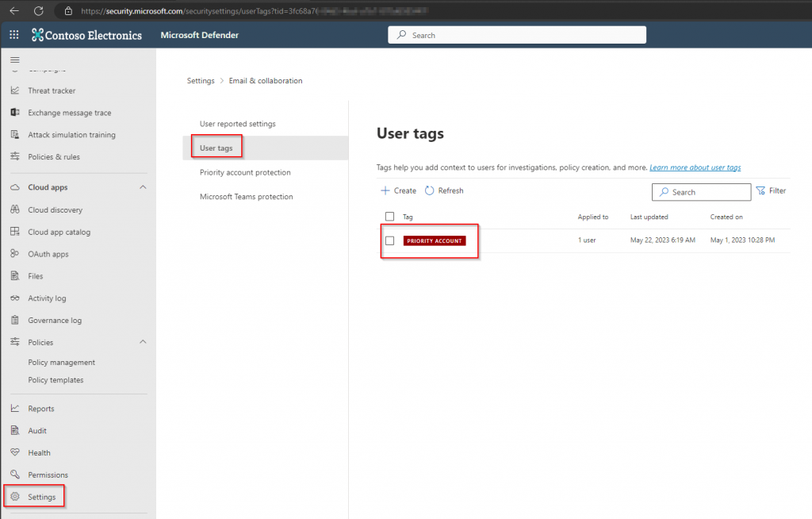The image size is (812, 519).
Task: Click the Cloud discovery binoculars icon
Action: click(14, 210)
